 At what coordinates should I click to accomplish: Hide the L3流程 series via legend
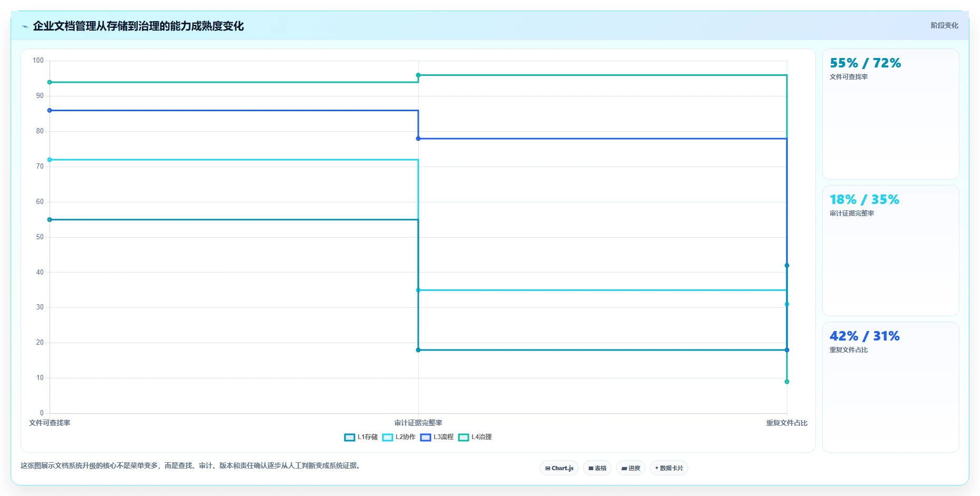(x=437, y=437)
